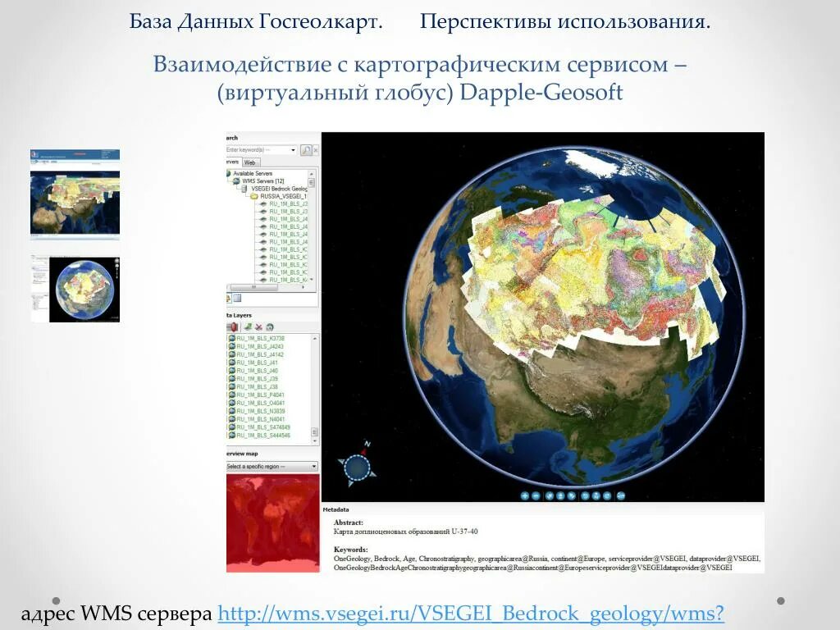Viewport: 840px width, 630px height.
Task: Select layer RU_1M_BLS_K3738
Action: [x=260, y=339]
